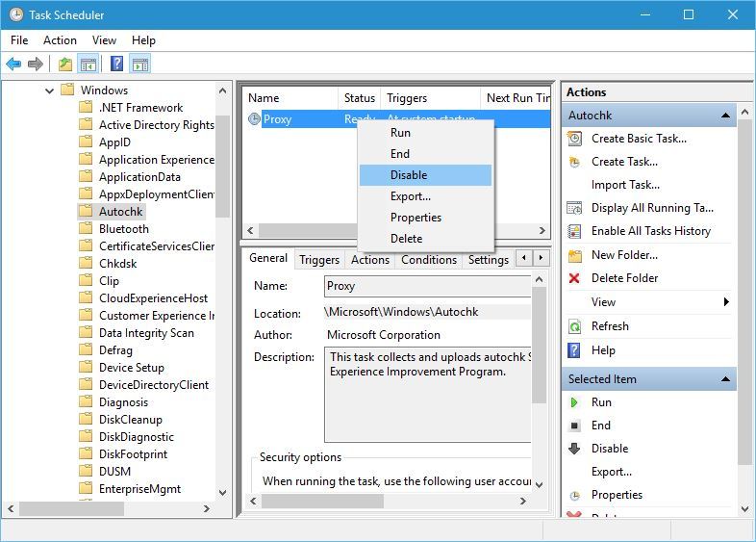Click the Properties clock icon under Selected Item
Image resolution: width=756 pixels, height=542 pixels.
click(575, 495)
